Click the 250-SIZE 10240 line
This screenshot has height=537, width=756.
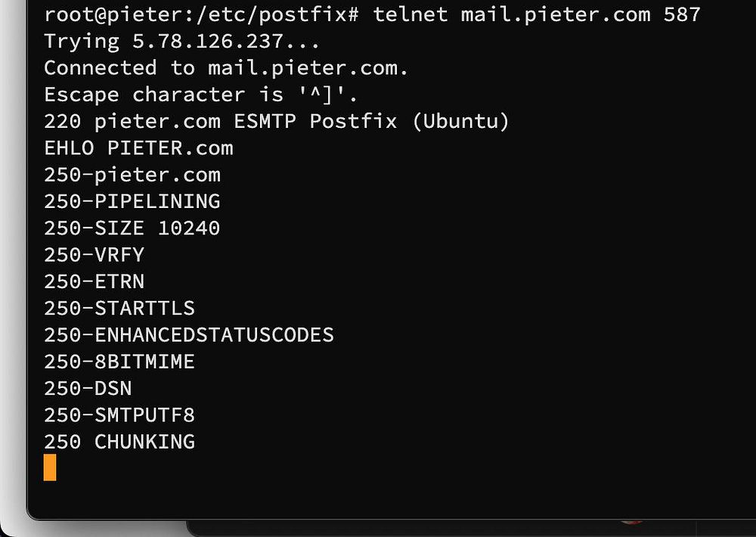(132, 228)
